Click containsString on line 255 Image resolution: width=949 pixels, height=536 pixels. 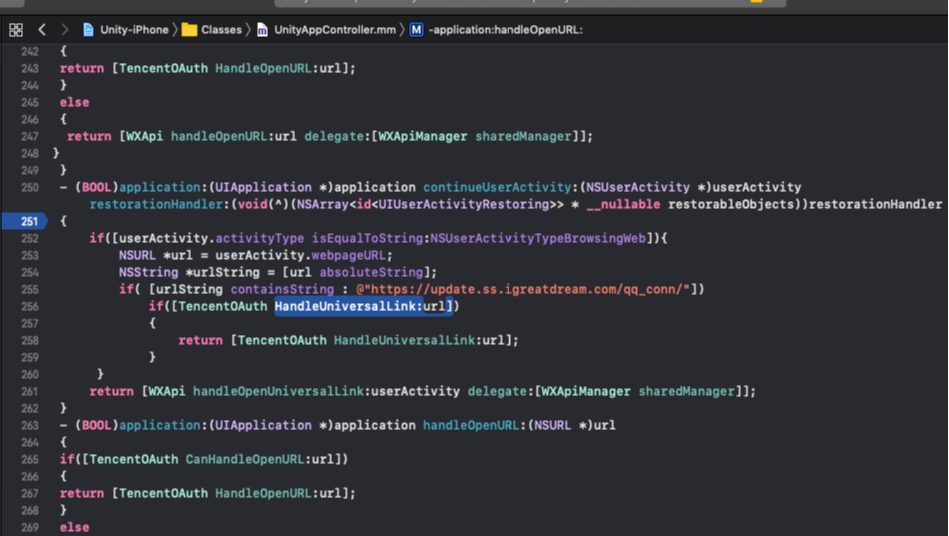click(282, 289)
